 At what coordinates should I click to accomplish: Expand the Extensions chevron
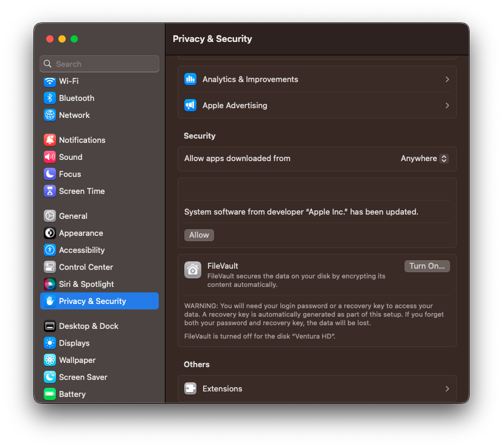pos(447,388)
